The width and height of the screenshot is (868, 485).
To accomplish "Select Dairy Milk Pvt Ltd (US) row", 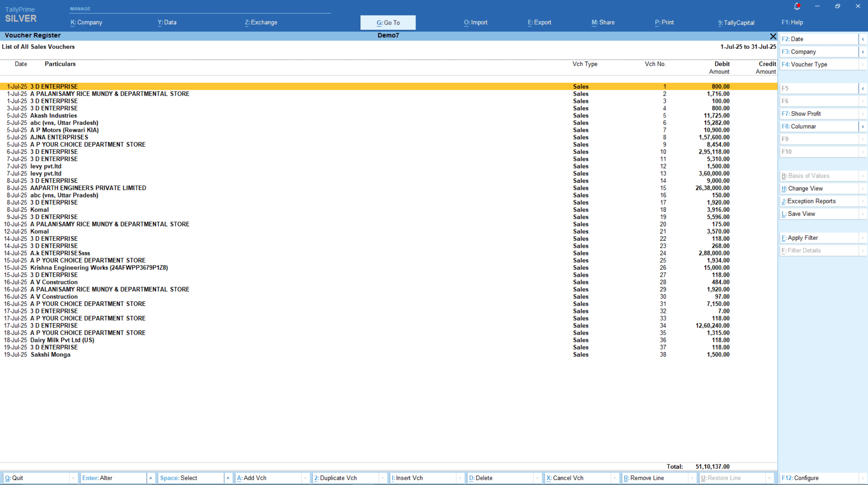I will (388, 340).
